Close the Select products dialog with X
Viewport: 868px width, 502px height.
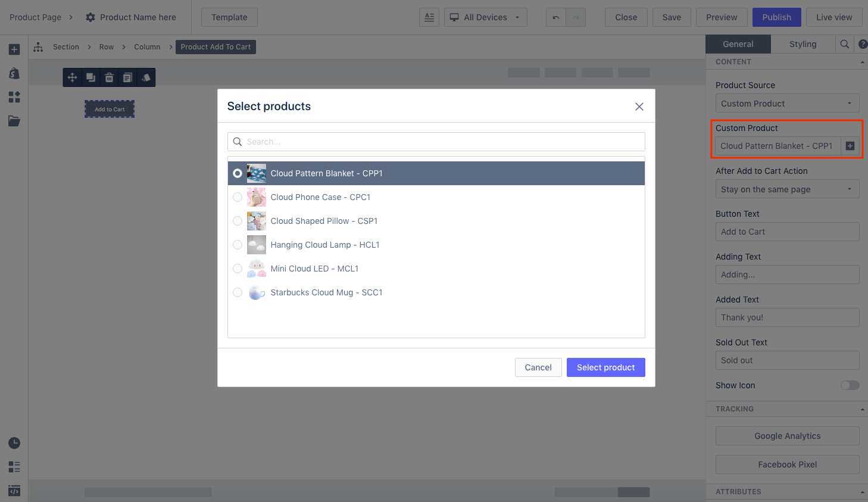(639, 107)
